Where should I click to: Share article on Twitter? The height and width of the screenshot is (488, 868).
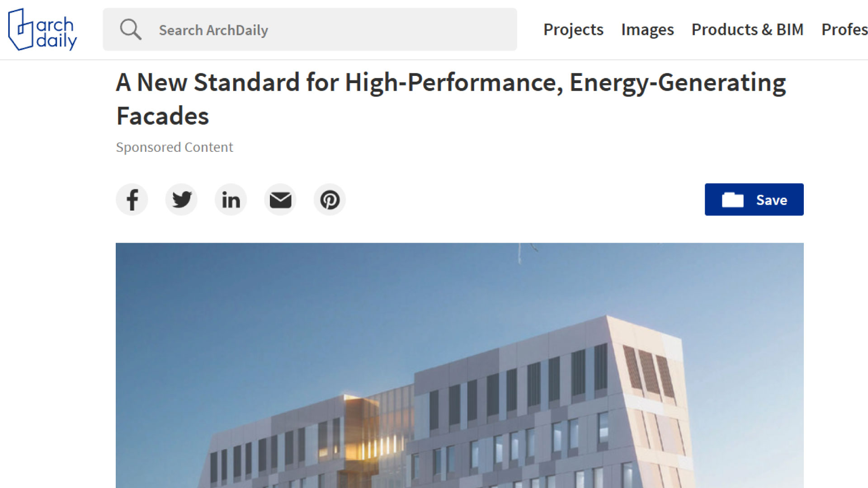[x=181, y=200]
